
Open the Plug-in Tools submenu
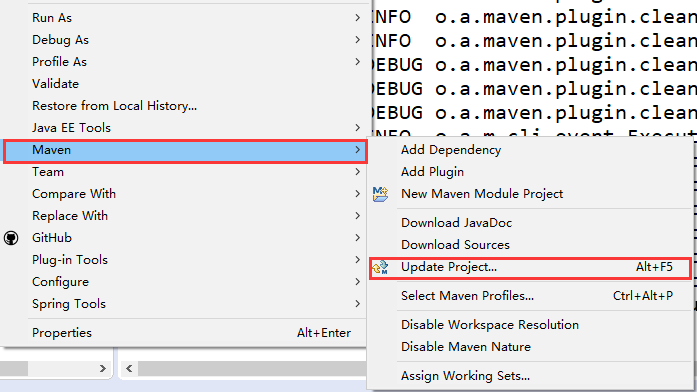click(184, 260)
